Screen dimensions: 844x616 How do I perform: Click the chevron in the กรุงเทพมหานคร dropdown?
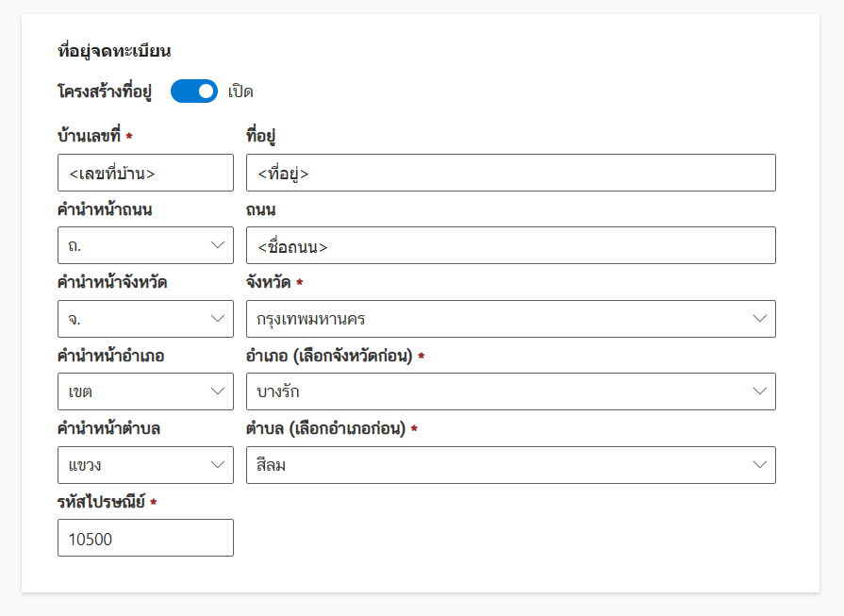pyautogui.click(x=760, y=319)
